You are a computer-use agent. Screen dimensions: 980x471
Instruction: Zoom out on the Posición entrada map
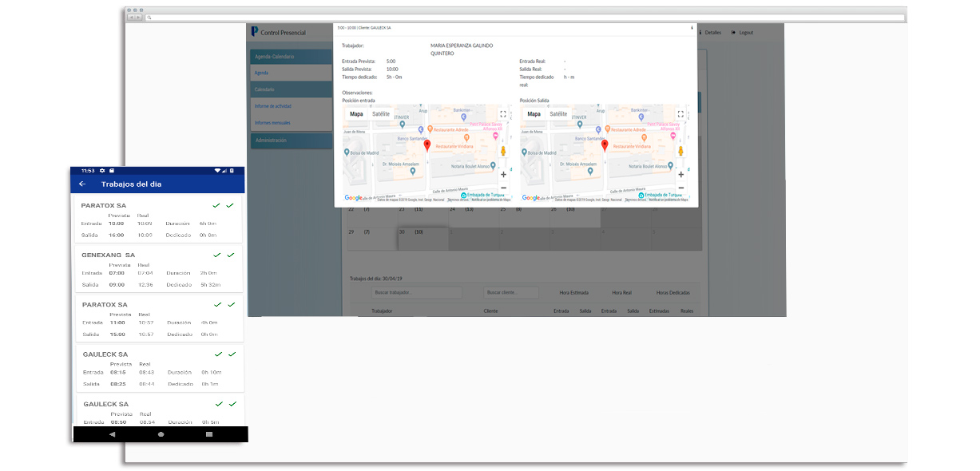(503, 188)
